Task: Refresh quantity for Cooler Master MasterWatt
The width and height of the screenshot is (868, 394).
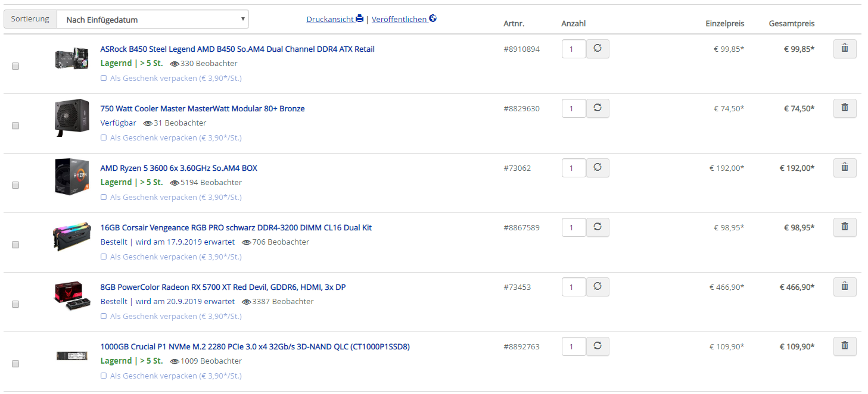Action: [598, 108]
